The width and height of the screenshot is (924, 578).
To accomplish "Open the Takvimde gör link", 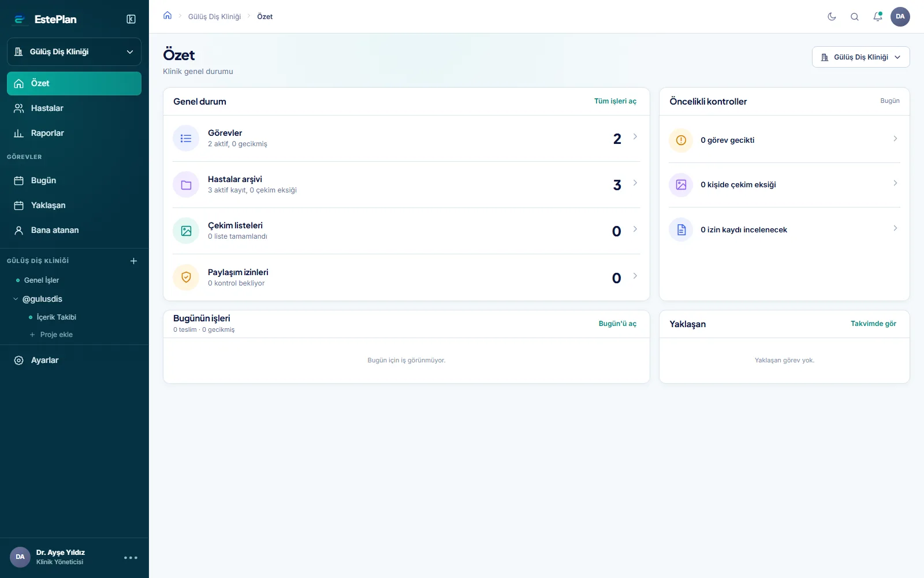I will click(x=873, y=324).
